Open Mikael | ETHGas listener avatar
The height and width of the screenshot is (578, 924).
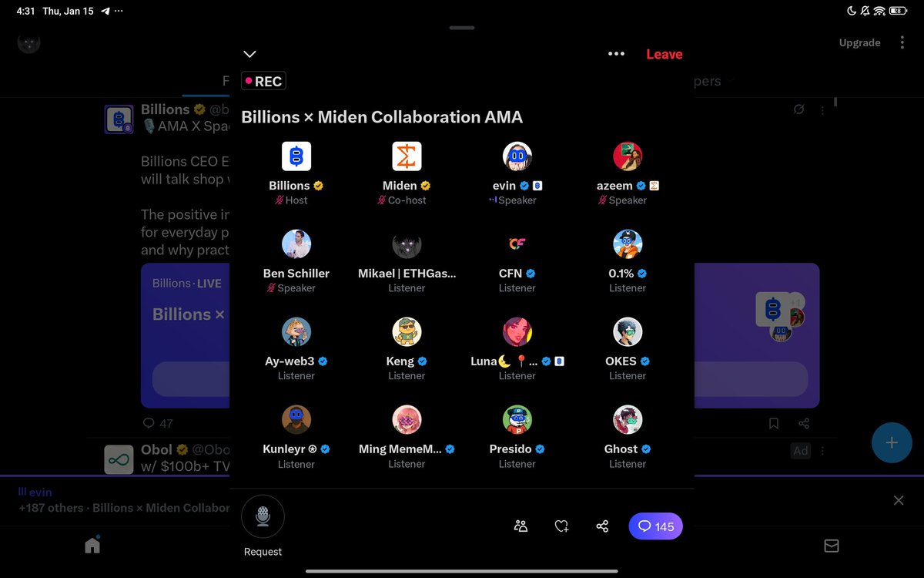[x=407, y=244]
